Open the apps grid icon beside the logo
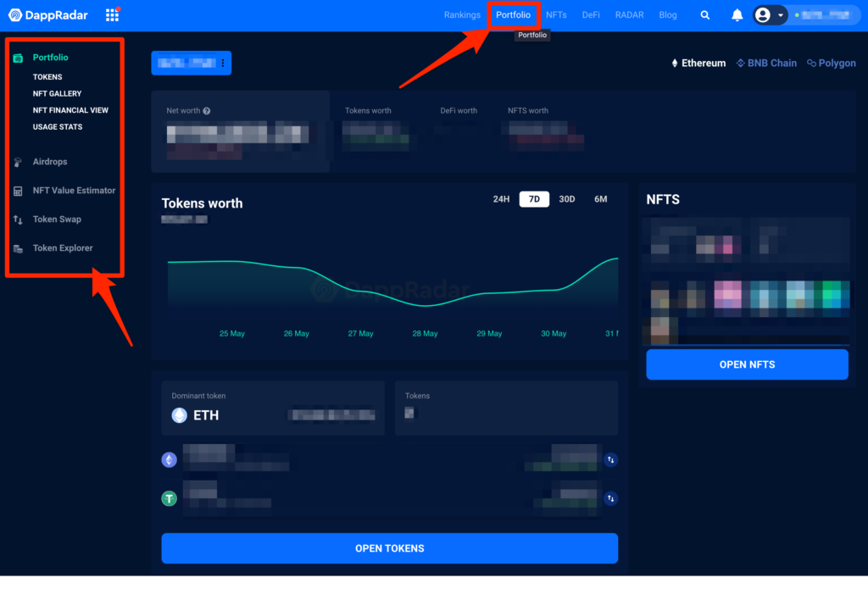 pos(113,15)
